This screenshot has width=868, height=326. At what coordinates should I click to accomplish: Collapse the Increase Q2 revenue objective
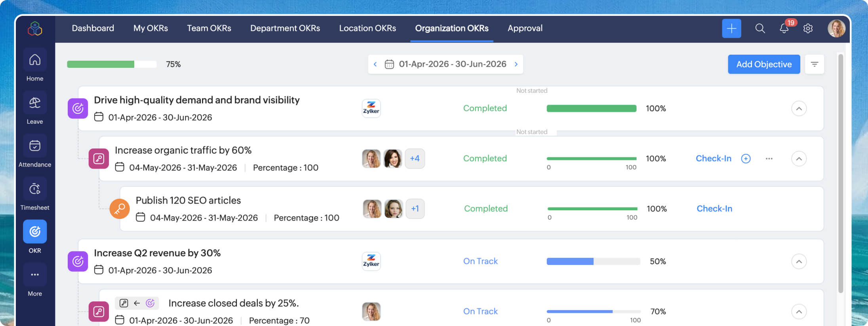(799, 261)
